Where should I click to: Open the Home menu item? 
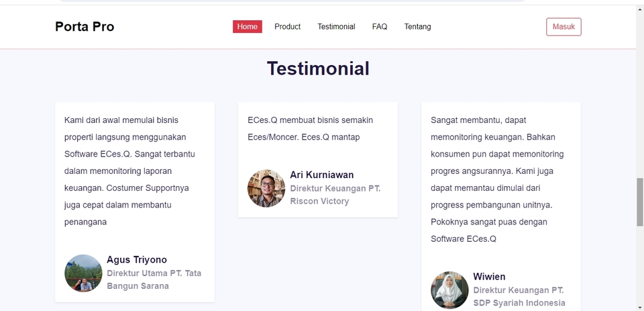coord(248,27)
